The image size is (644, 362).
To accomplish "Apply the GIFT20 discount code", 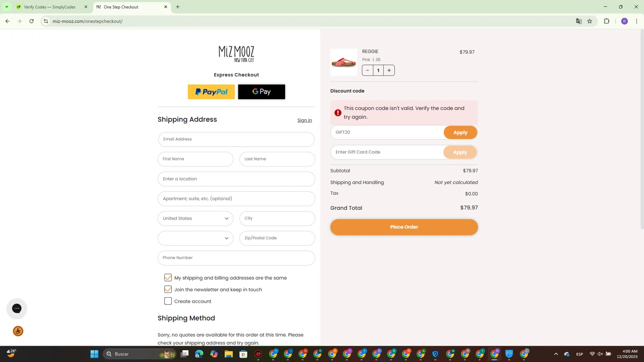I will [460, 133].
